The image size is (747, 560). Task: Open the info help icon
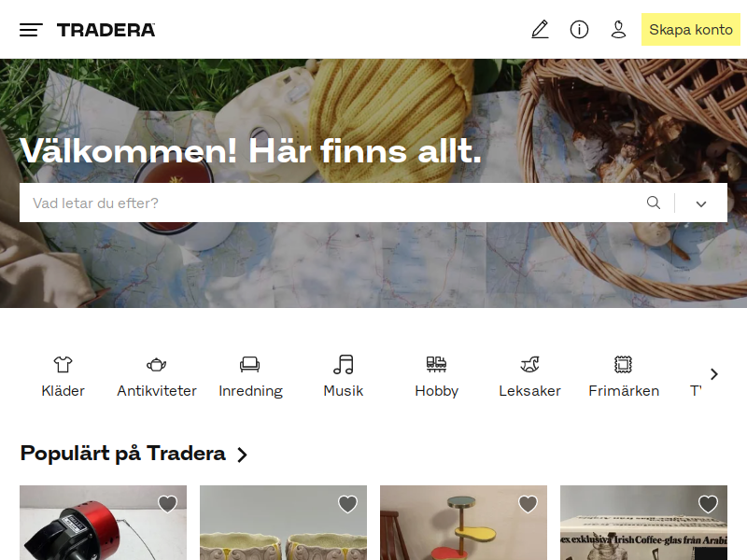pyautogui.click(x=579, y=30)
